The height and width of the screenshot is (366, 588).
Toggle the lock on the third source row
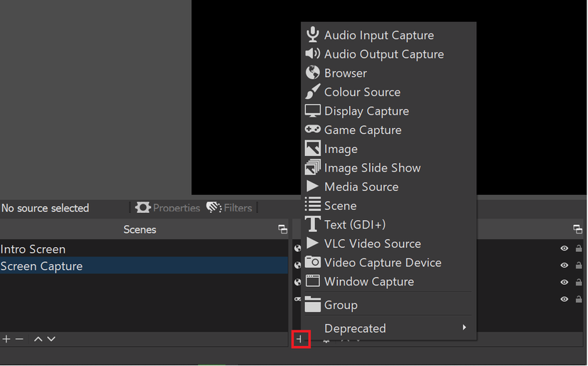coord(579,282)
